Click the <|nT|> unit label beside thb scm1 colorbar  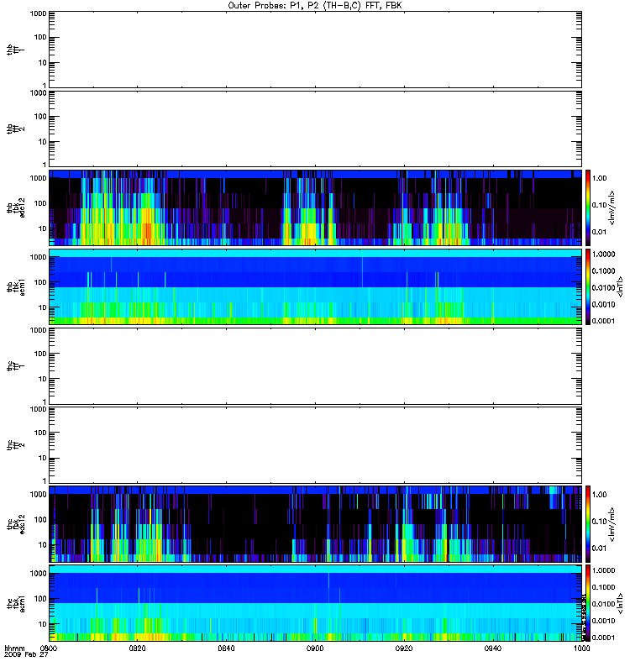coord(620,286)
